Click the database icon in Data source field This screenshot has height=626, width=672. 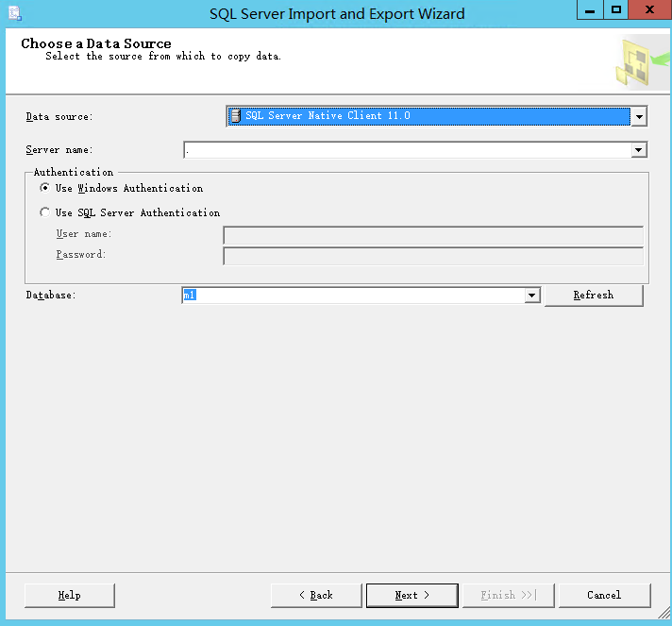coord(236,116)
